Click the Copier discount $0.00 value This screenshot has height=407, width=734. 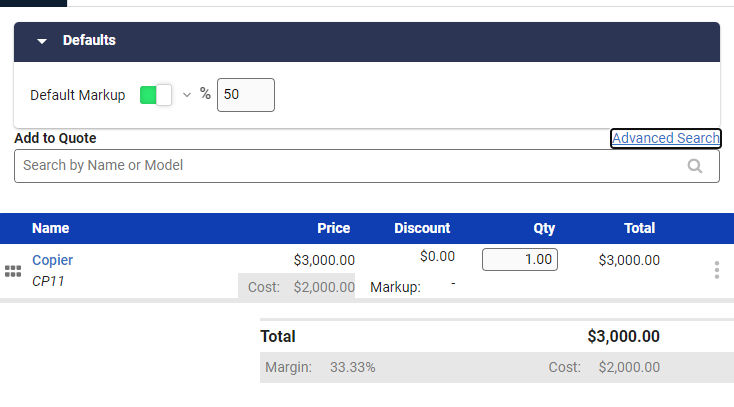tap(437, 257)
